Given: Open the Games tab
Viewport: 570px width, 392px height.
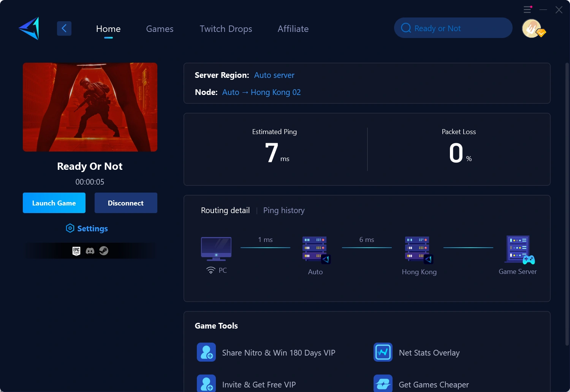Looking at the screenshot, I should [160, 29].
